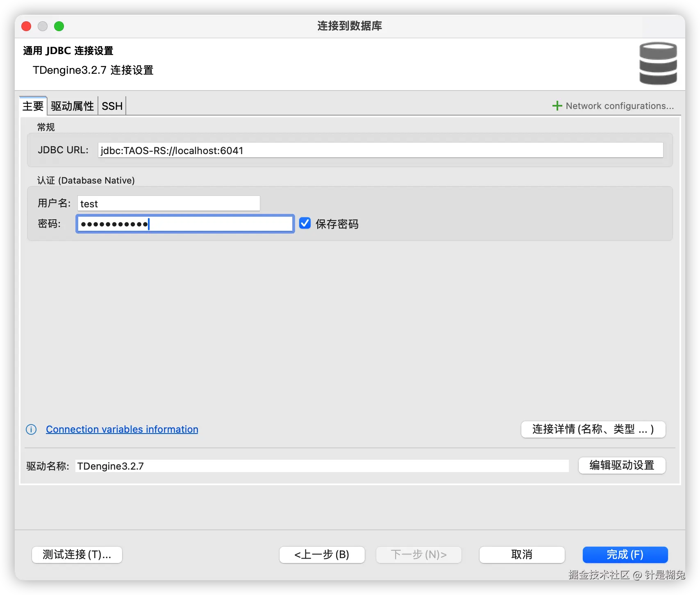Screen dimensions: 700x595
Task: Open the 驱动属性 tab
Action: tap(73, 106)
